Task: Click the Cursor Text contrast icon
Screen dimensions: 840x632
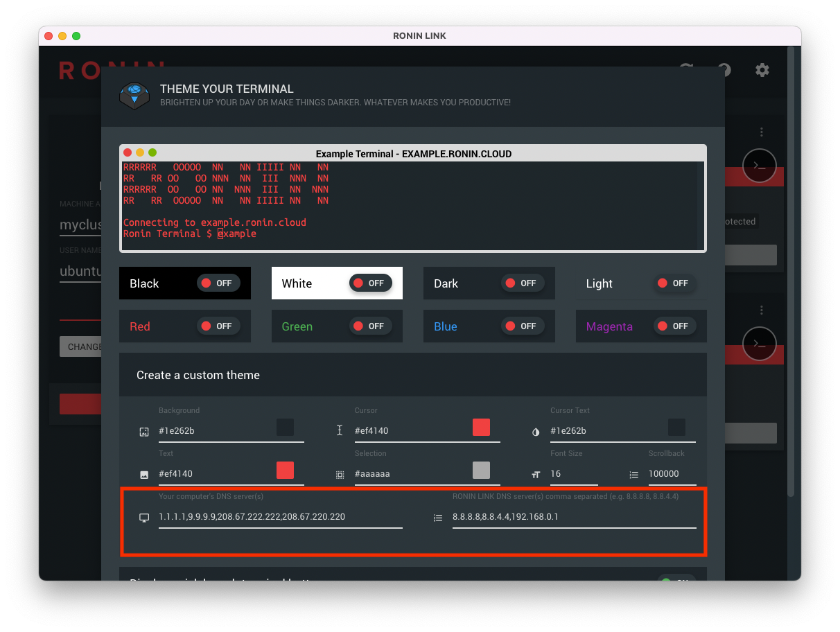Action: click(536, 432)
